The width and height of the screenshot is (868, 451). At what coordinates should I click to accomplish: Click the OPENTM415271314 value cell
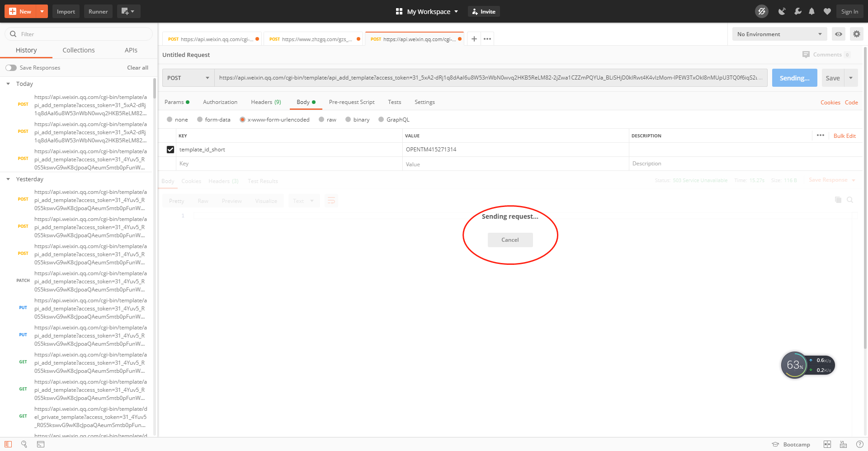tap(515, 150)
